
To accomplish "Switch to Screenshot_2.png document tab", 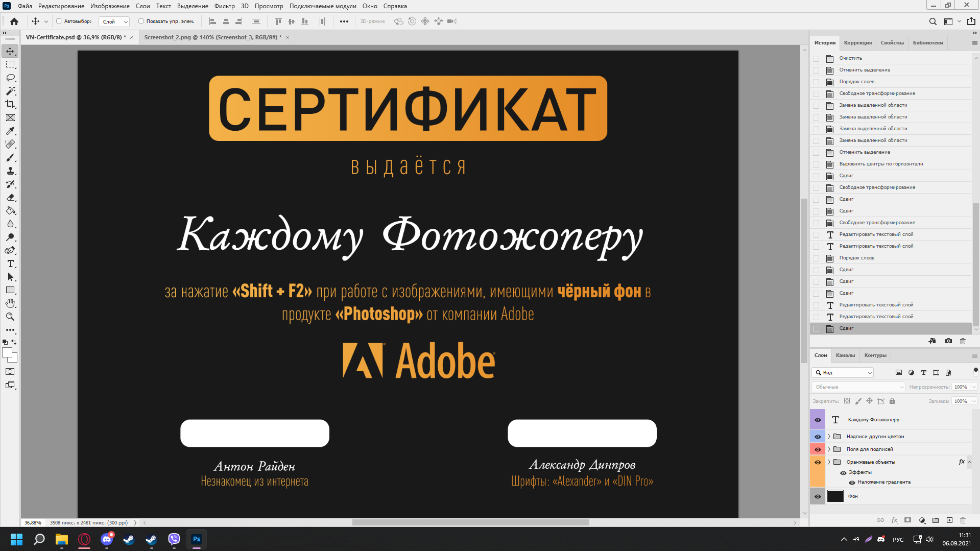I will click(213, 37).
